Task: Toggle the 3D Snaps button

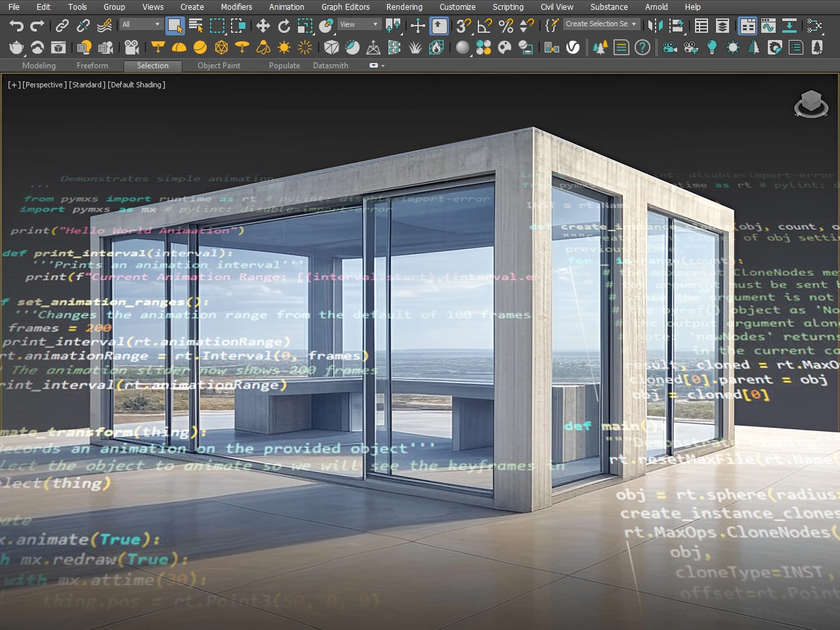Action: pos(463,26)
